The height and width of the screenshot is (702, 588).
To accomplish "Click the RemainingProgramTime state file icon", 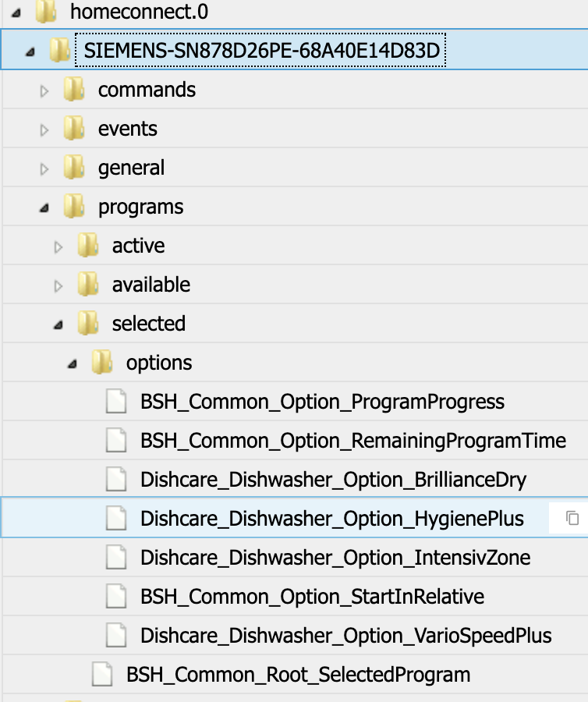I will coord(116,440).
